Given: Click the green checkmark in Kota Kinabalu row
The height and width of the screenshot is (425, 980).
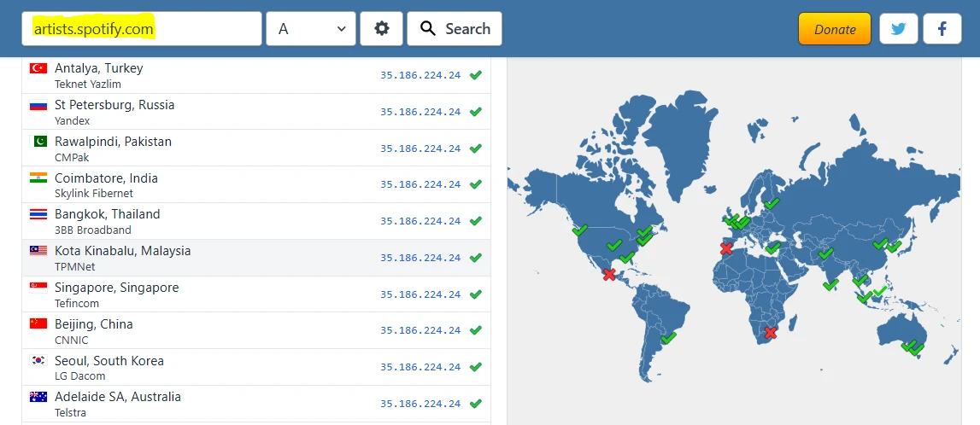Looking at the screenshot, I should (x=476, y=258).
